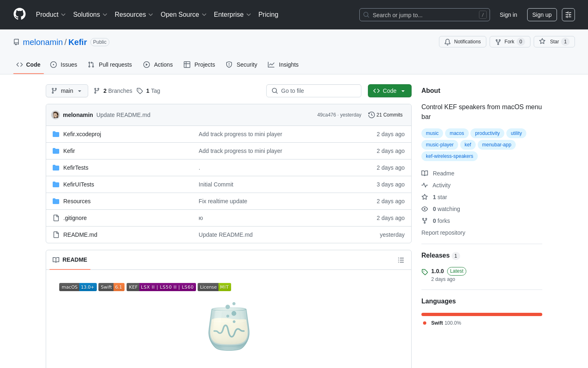This screenshot has width=588, height=368.
Task: Click the Resources folder icon
Action: tap(56, 201)
